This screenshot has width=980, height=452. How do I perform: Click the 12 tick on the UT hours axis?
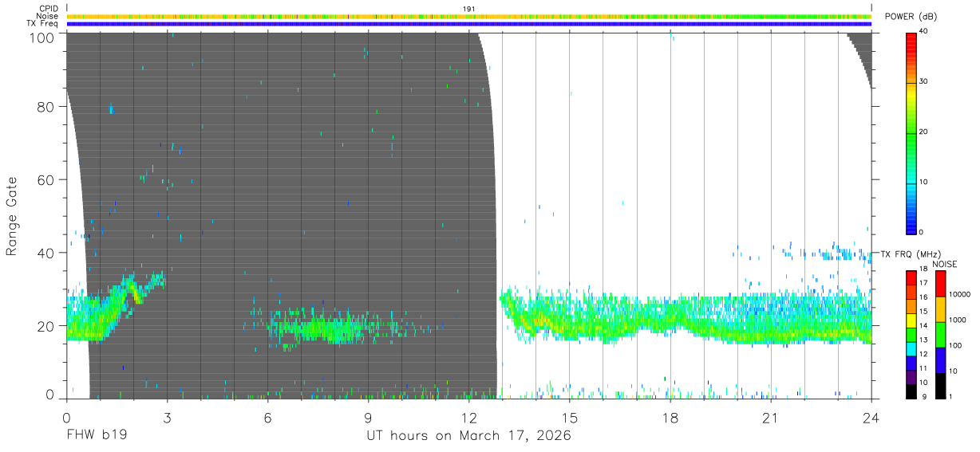tap(468, 417)
